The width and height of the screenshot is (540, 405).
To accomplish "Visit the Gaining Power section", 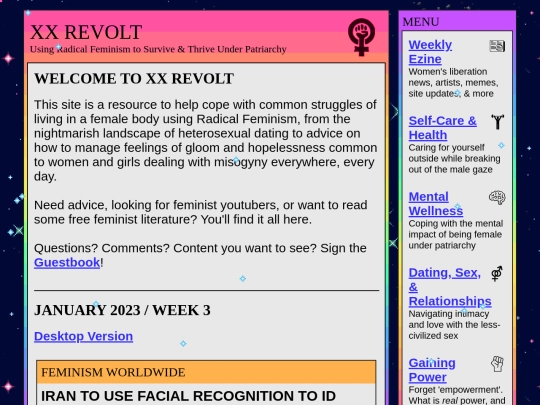I will [432, 370].
